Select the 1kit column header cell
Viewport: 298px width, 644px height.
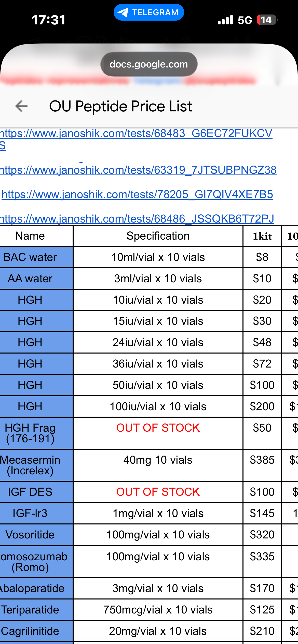(262, 236)
